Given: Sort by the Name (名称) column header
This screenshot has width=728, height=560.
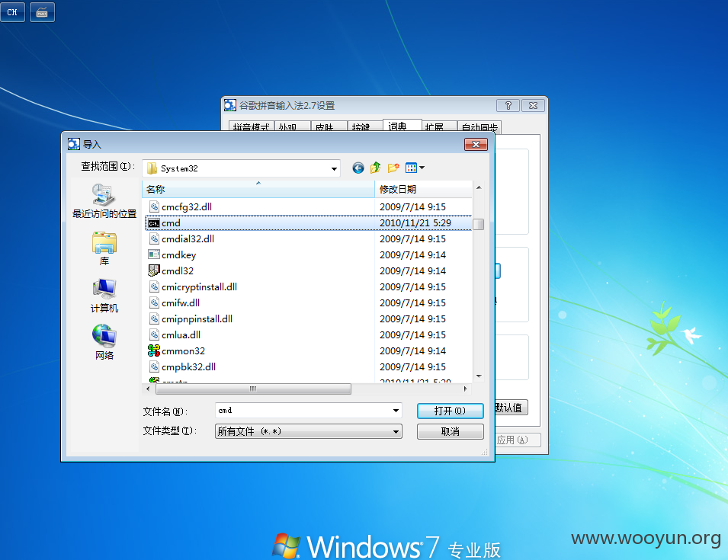Looking at the screenshot, I should pos(258,189).
